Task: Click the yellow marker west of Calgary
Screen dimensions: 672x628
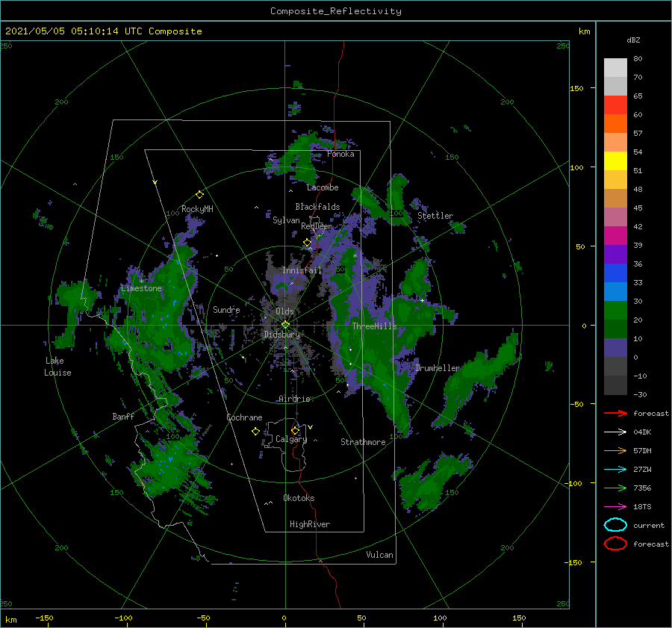Action: coord(255,431)
